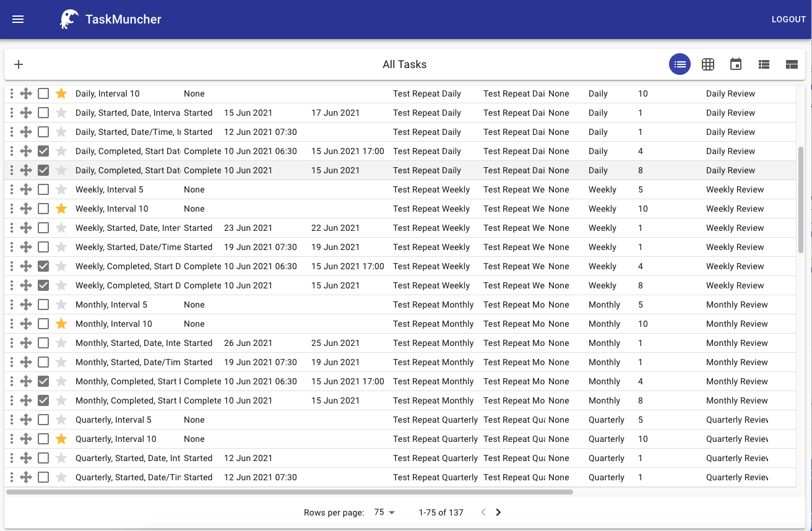Image resolution: width=812 pixels, height=531 pixels.
Task: Click the '25 Jun 2021' due date cell
Action: (x=335, y=343)
